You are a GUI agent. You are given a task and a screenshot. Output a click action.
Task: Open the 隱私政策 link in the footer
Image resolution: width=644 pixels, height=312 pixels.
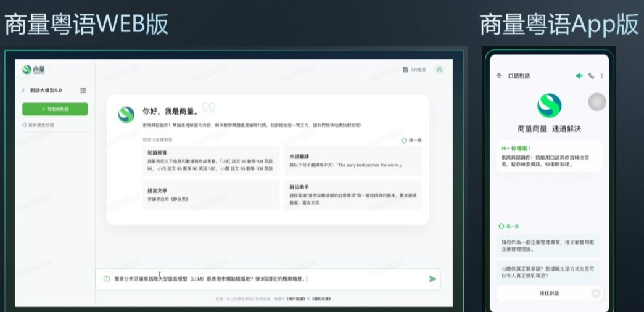coord(321,299)
